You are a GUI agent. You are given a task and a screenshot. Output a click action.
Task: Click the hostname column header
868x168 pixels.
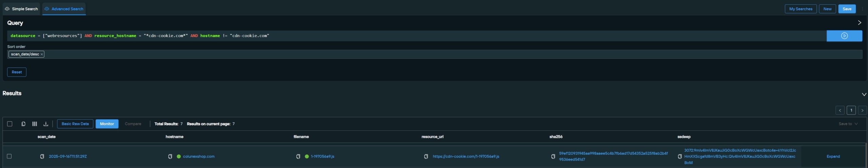[174, 137]
